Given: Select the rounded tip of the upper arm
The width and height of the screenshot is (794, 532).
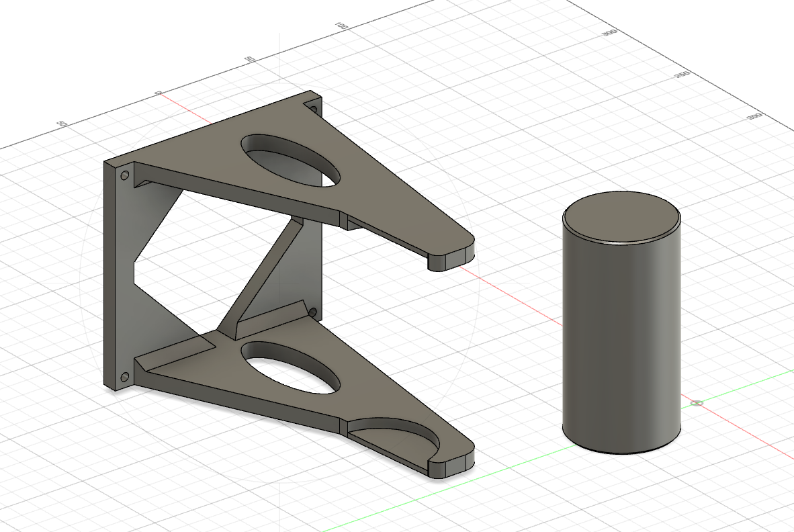Looking at the screenshot, I should pos(451,256).
